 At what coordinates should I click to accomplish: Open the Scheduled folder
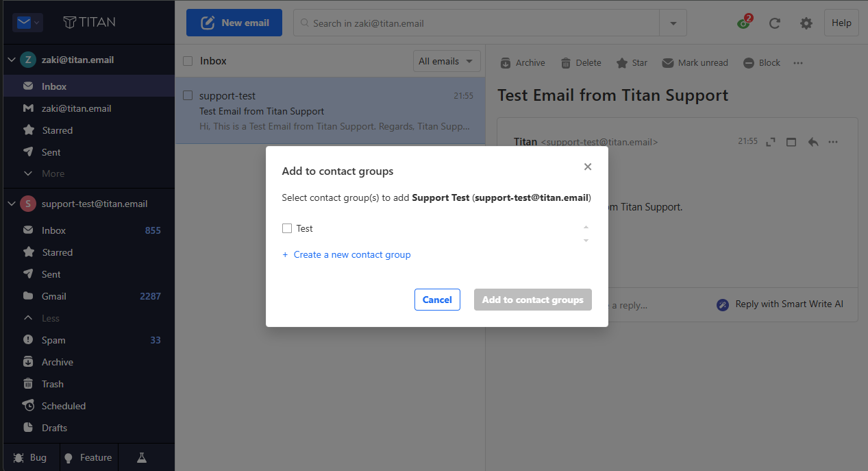[89, 406]
